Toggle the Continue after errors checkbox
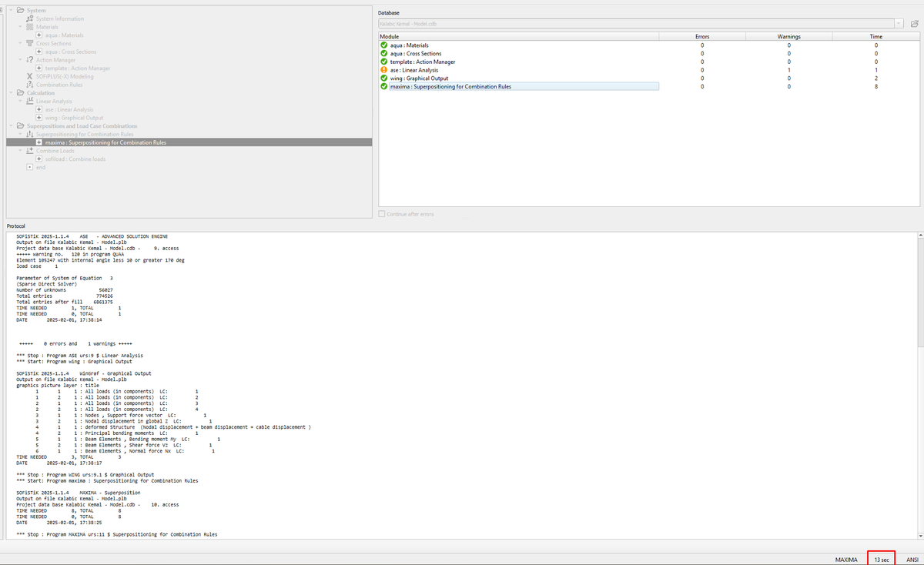This screenshot has width=924, height=565. pos(382,214)
